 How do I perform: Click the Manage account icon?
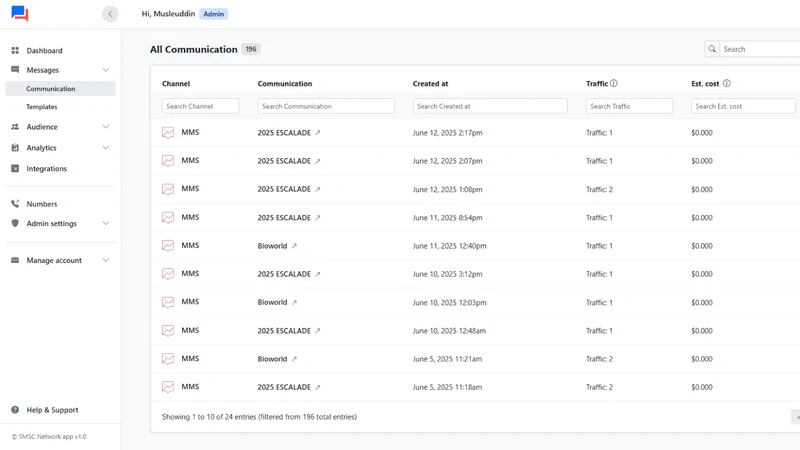click(x=15, y=260)
